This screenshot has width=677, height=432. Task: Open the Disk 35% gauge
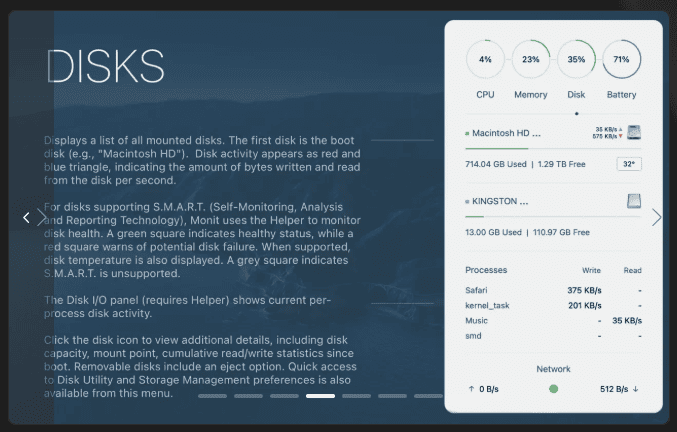click(x=576, y=59)
